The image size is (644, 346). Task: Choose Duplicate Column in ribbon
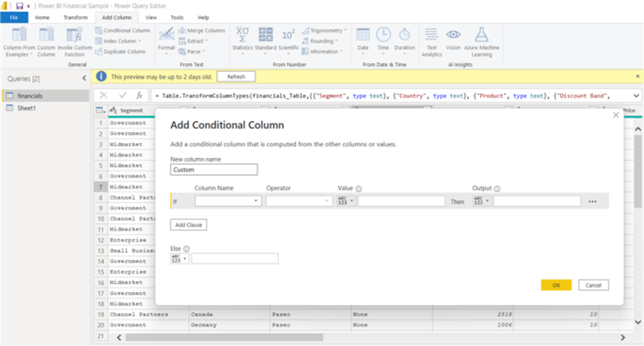click(x=120, y=51)
